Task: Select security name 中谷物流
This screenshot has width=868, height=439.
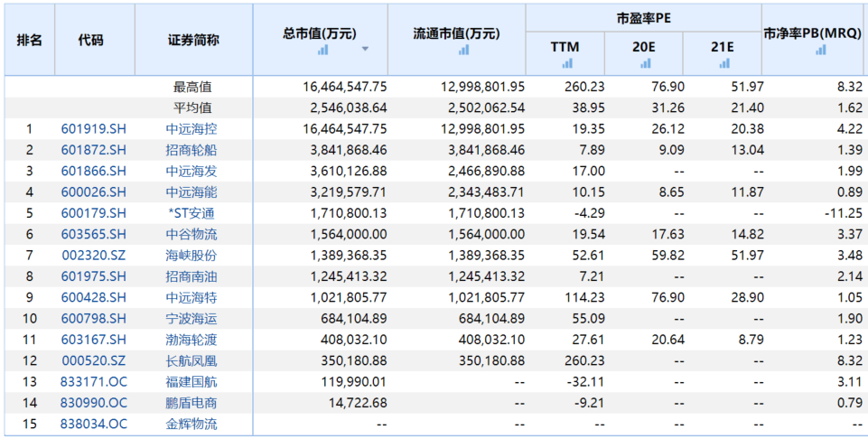Action: tap(191, 234)
